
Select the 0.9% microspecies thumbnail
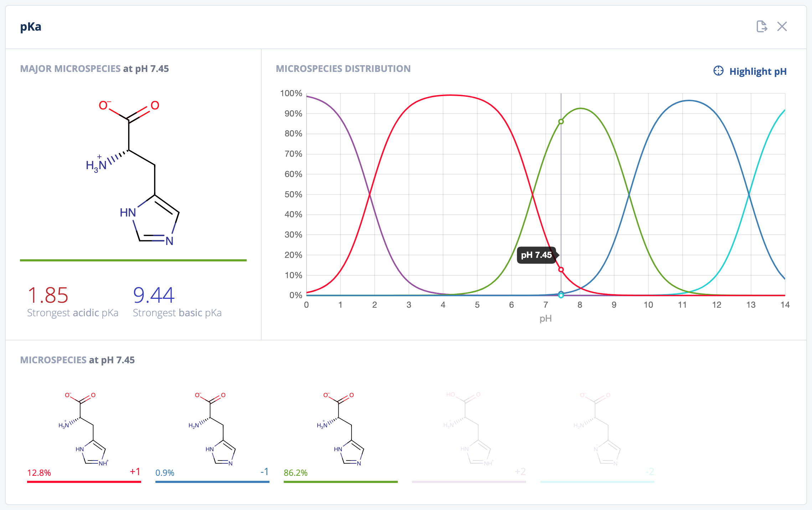click(x=212, y=429)
